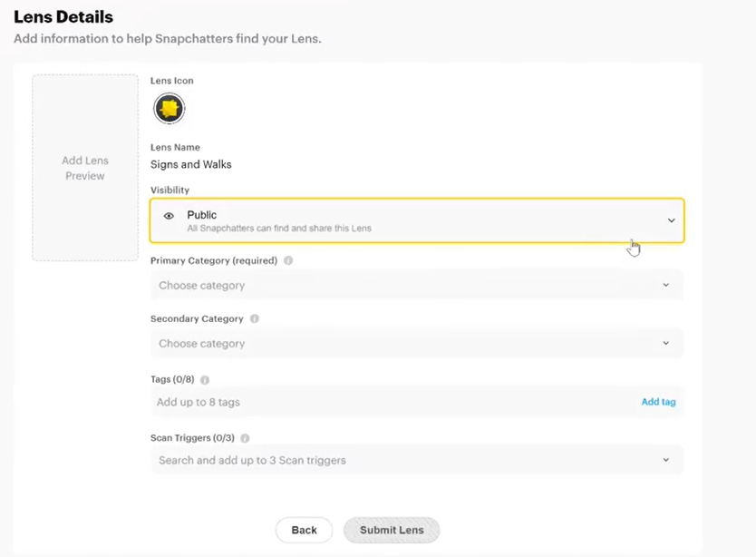Click the Add Lens Preview upload area

(x=85, y=168)
